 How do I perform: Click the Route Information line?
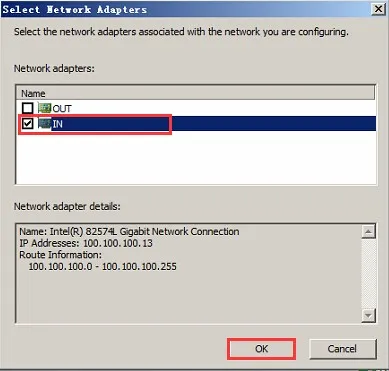[x=61, y=255]
